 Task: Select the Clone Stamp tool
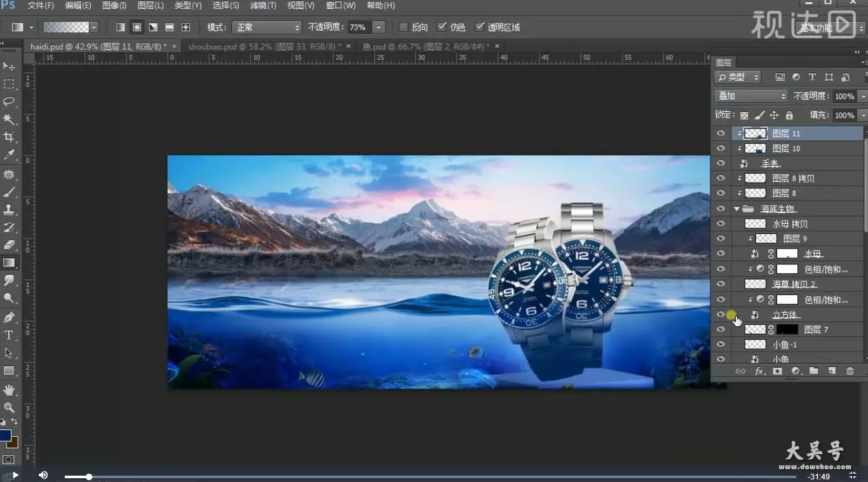click(x=9, y=210)
